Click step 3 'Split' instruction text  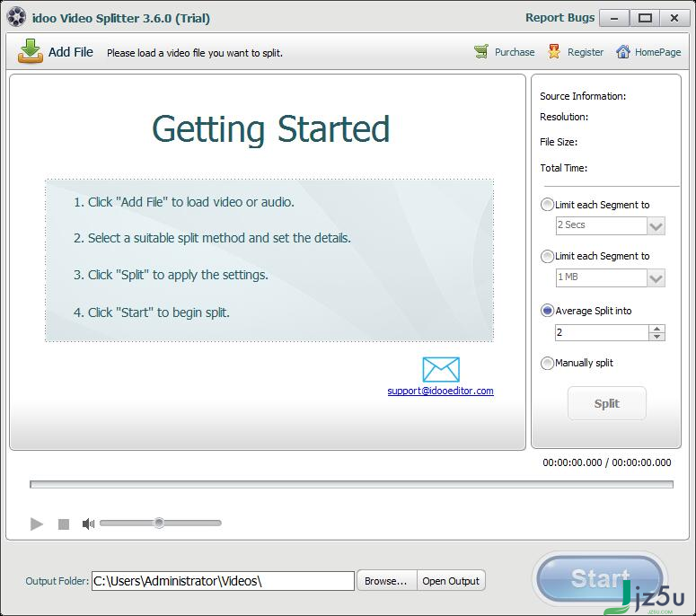171,275
